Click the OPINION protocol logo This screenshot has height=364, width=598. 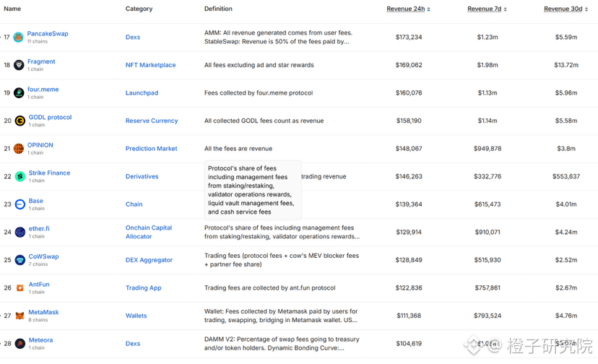[x=19, y=149]
